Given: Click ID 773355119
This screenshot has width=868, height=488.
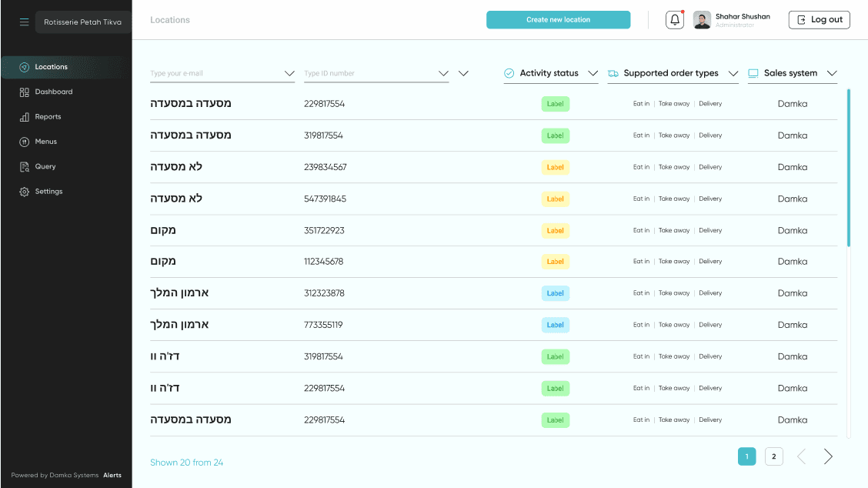Looking at the screenshot, I should point(323,325).
